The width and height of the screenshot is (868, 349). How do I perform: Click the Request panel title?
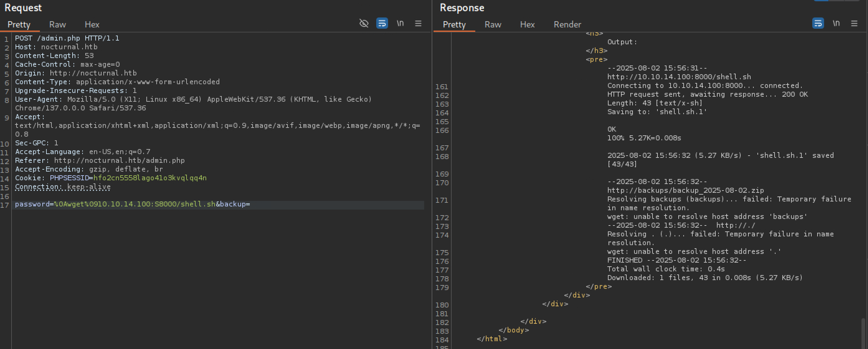point(23,8)
